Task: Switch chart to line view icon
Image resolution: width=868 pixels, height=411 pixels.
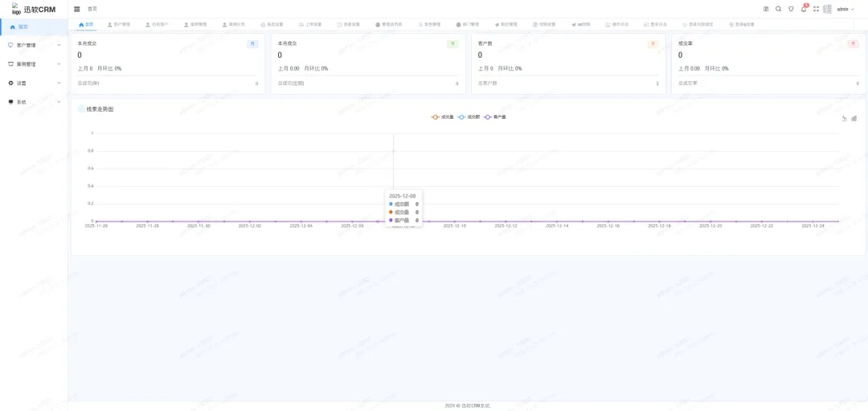Action: (845, 118)
